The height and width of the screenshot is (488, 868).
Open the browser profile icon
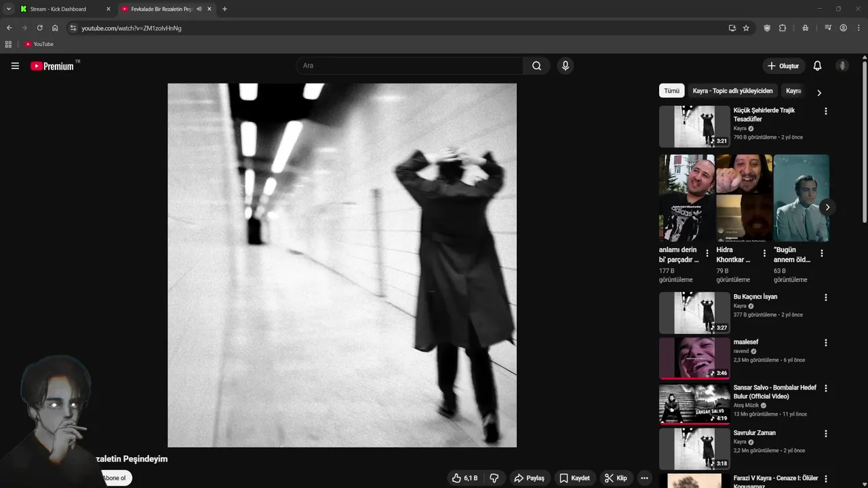(x=844, y=28)
